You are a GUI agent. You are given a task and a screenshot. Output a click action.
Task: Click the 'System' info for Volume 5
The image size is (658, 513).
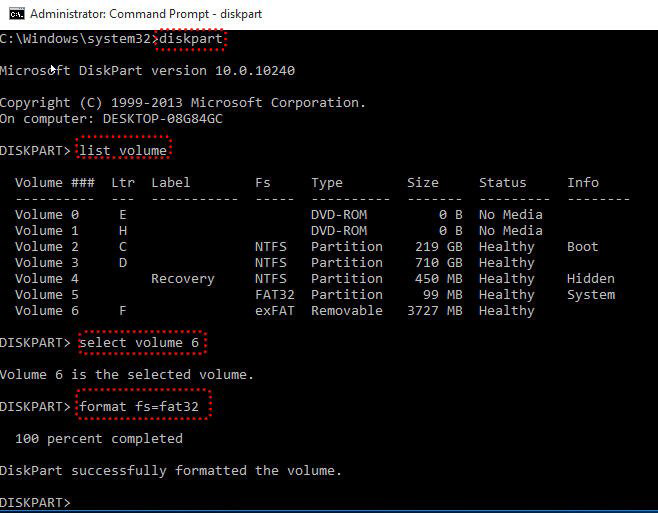point(591,295)
